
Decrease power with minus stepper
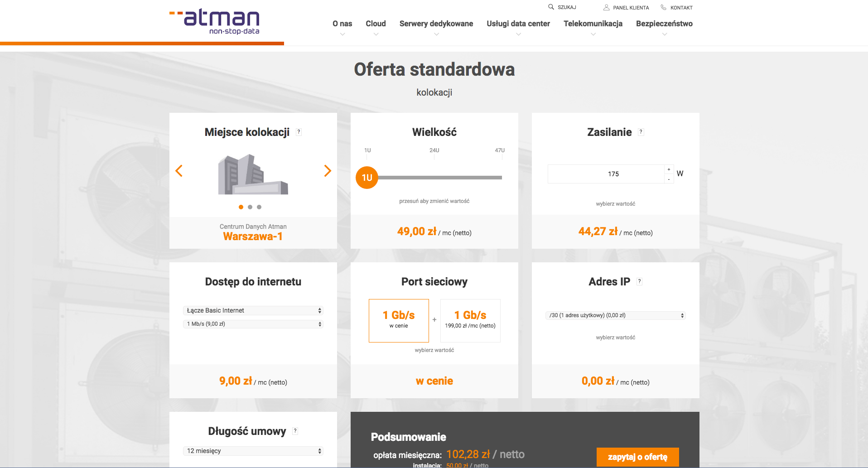[x=669, y=179]
